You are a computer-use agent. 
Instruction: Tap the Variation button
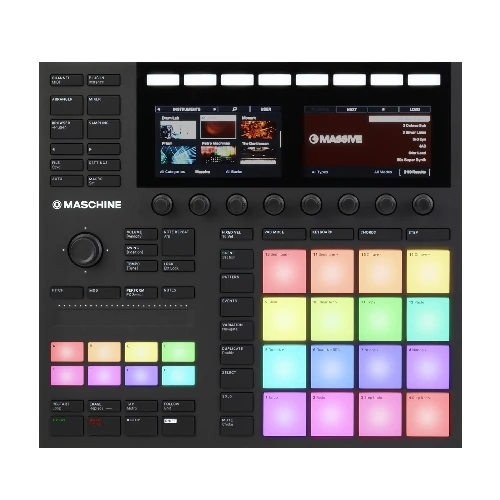pos(237,331)
